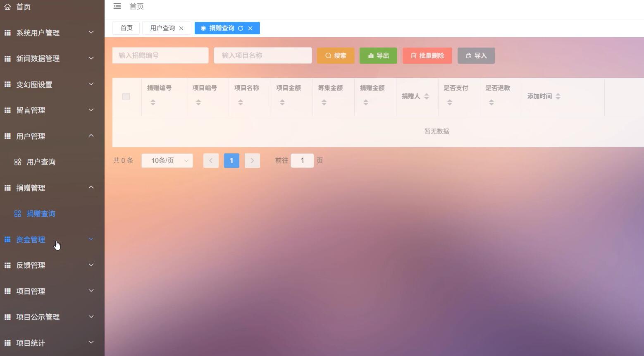Expand 留言管理 menu chevron
This screenshot has height=356, width=644.
click(91, 110)
